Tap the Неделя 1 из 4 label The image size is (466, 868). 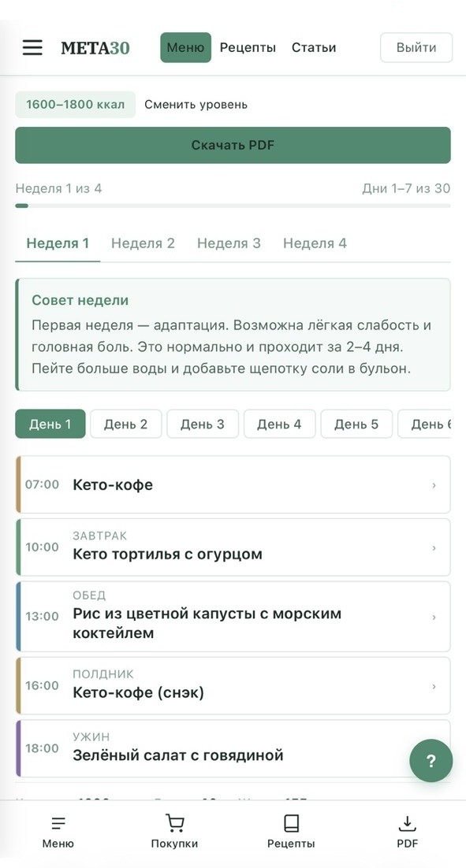click(x=58, y=189)
